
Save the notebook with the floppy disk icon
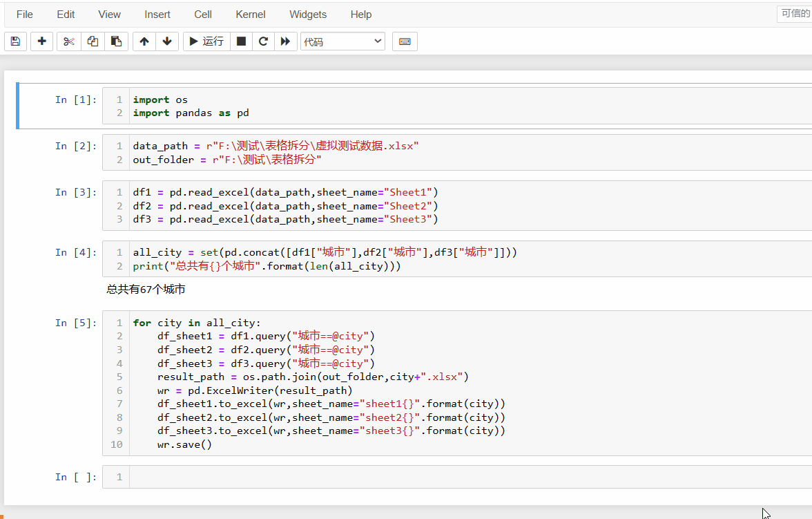click(x=15, y=41)
